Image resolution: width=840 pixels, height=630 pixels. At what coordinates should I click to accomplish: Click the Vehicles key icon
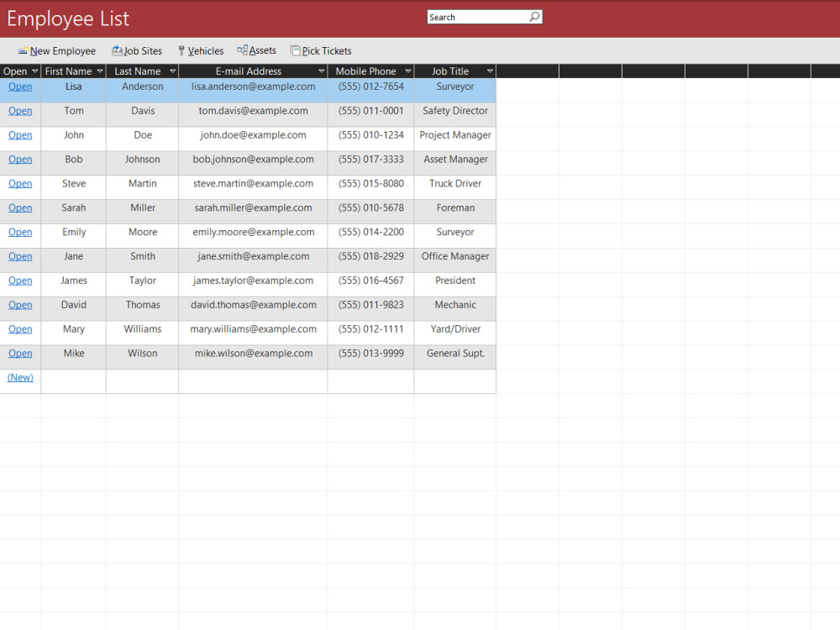pos(181,51)
